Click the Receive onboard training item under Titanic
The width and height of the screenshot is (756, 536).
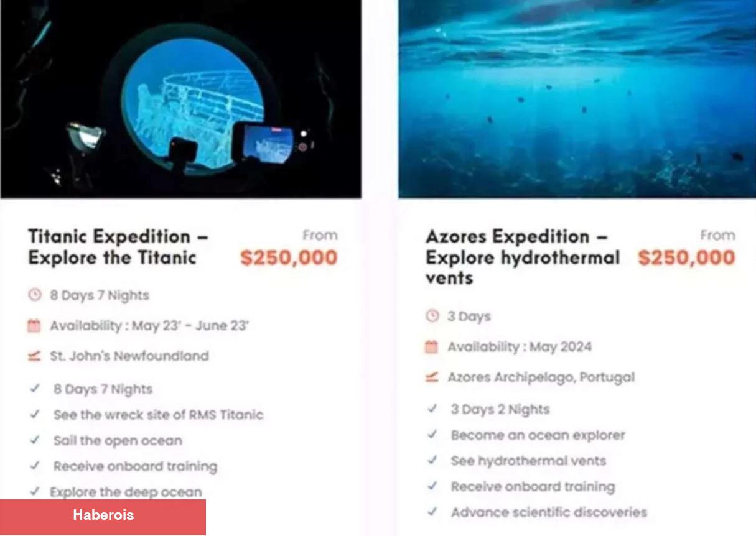pos(135,466)
